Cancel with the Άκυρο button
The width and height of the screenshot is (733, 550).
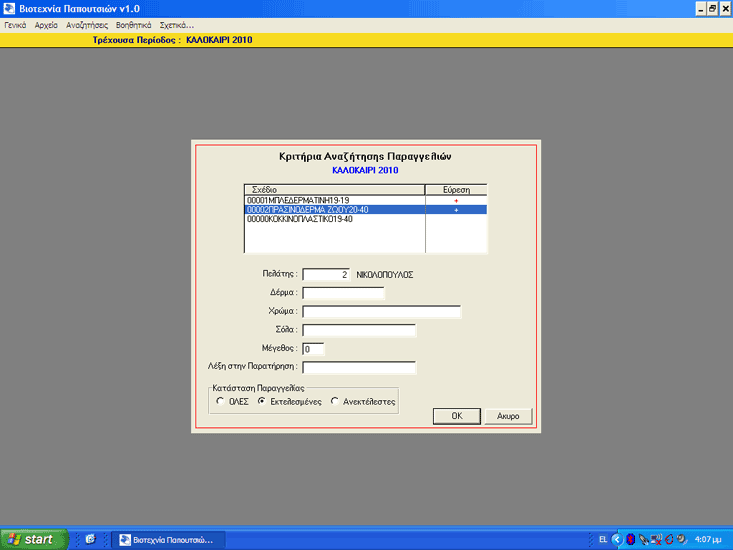click(x=508, y=416)
